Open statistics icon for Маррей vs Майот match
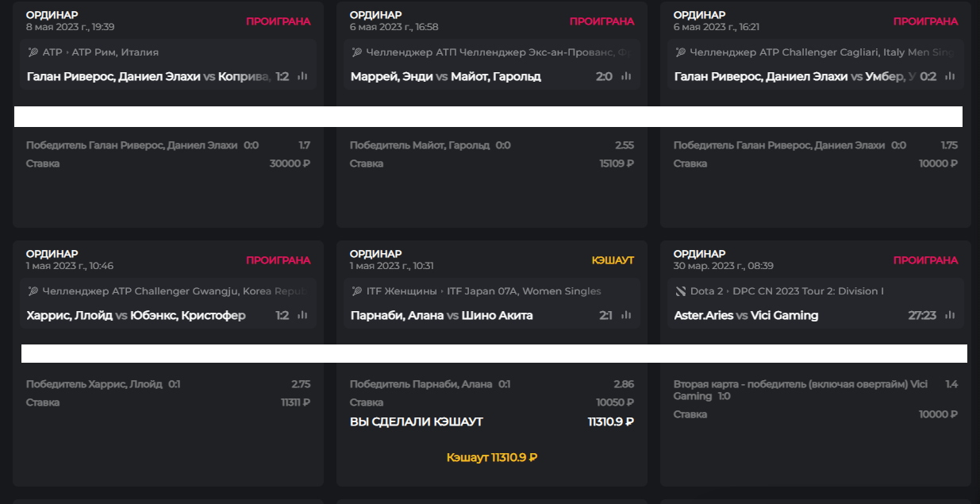 626,76
